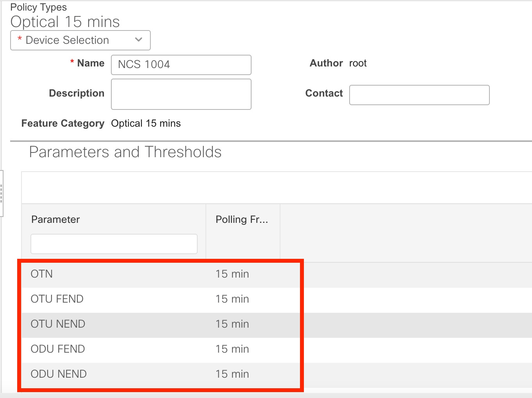Pick the ODU FEND parameter
Image resolution: width=532 pixels, height=398 pixels.
[x=58, y=349]
